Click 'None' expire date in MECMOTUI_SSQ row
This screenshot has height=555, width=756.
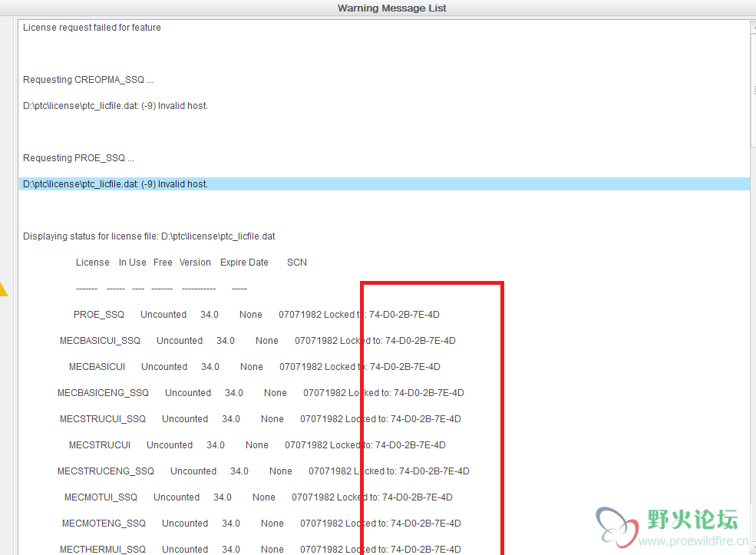pyautogui.click(x=264, y=497)
